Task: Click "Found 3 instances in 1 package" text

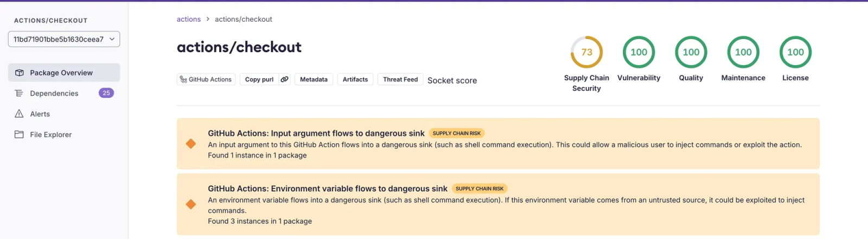Action: (260, 221)
